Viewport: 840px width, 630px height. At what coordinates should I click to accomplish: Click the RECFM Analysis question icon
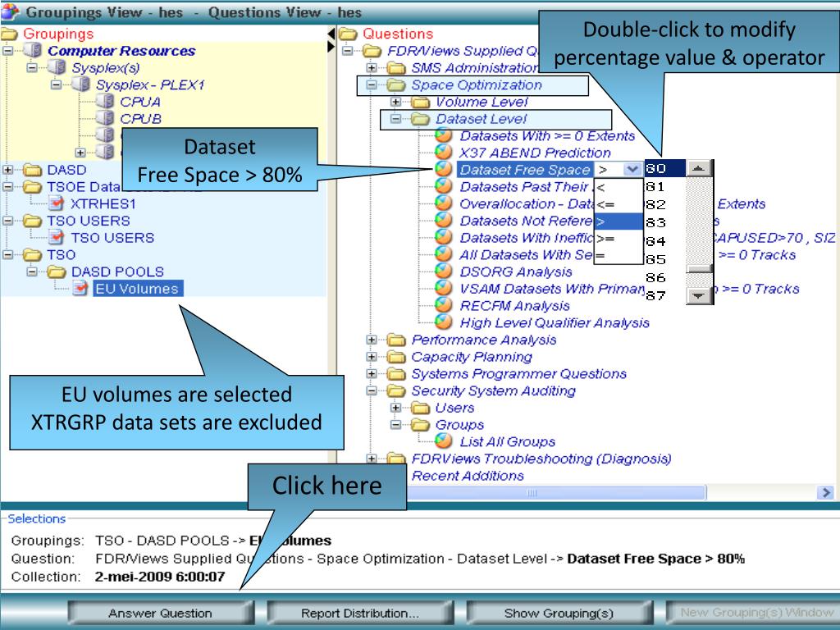click(x=444, y=305)
